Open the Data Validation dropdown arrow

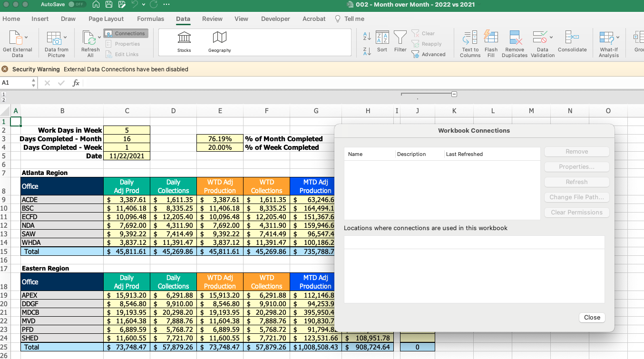[551, 37]
